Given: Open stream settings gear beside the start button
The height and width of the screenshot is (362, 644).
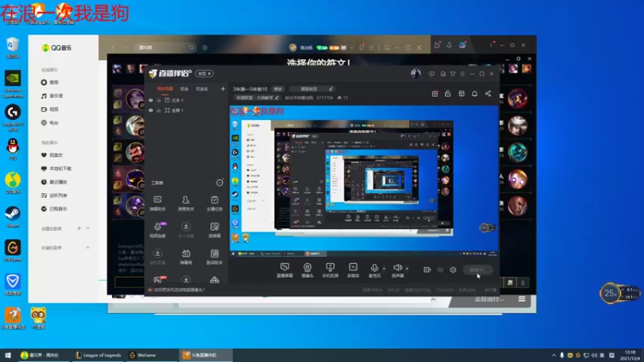Looking at the screenshot, I should [453, 269].
